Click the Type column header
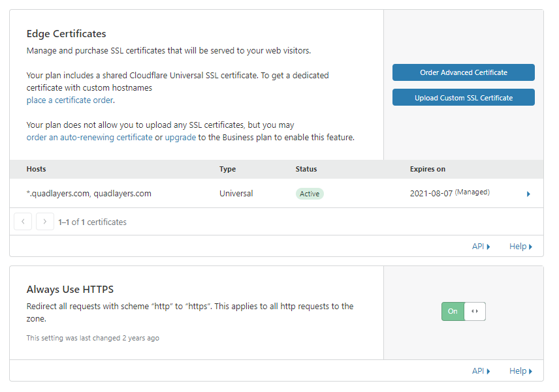 227,169
